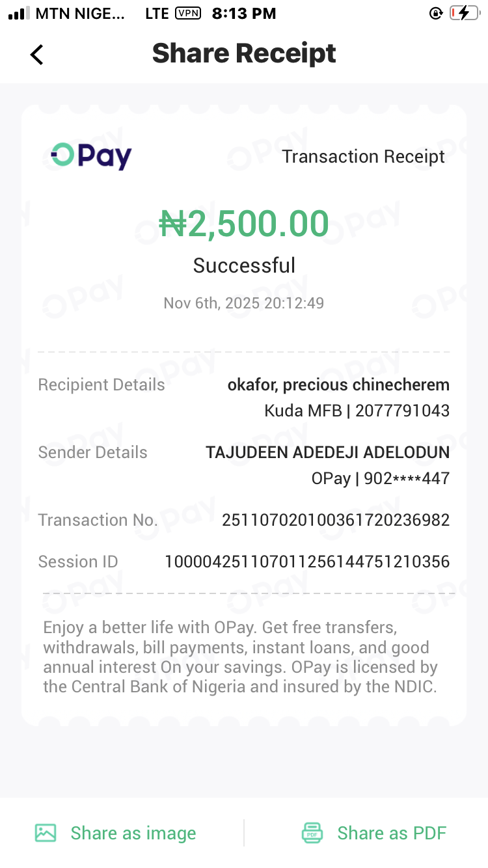Tap the Transaction Receipt heading
The height and width of the screenshot is (868, 488).
point(363,156)
